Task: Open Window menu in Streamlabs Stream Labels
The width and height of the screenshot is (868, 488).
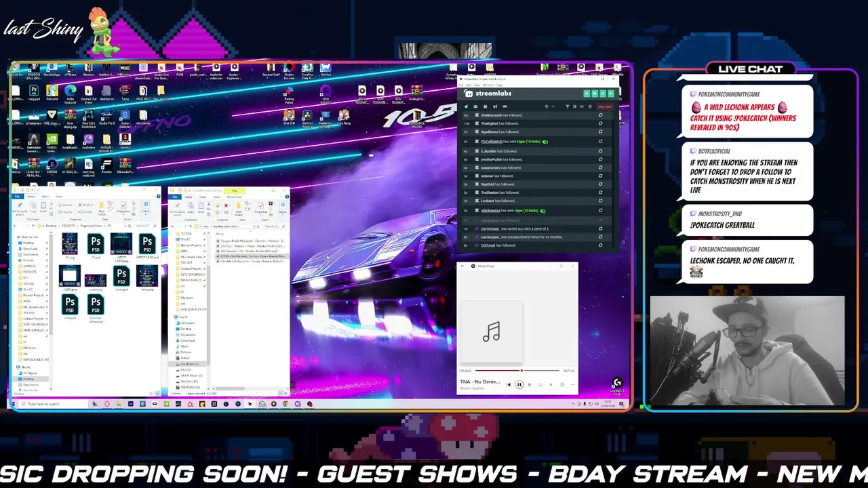Action: tap(488, 85)
